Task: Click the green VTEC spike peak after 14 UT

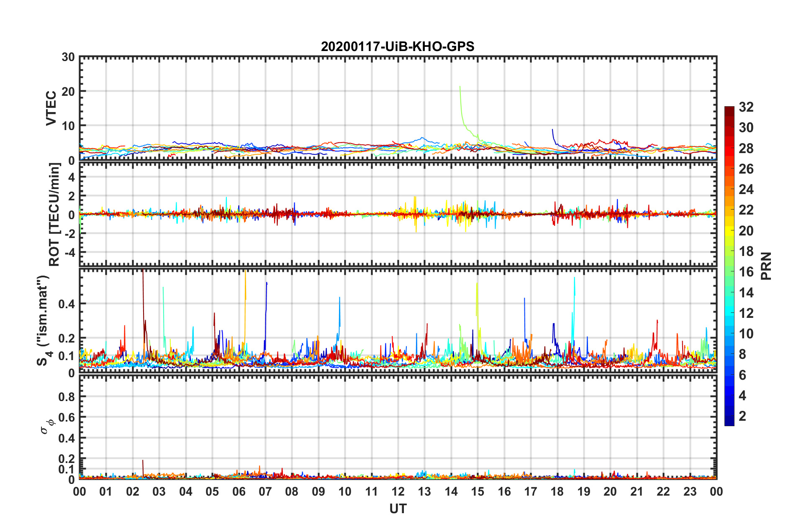Action: [x=460, y=87]
